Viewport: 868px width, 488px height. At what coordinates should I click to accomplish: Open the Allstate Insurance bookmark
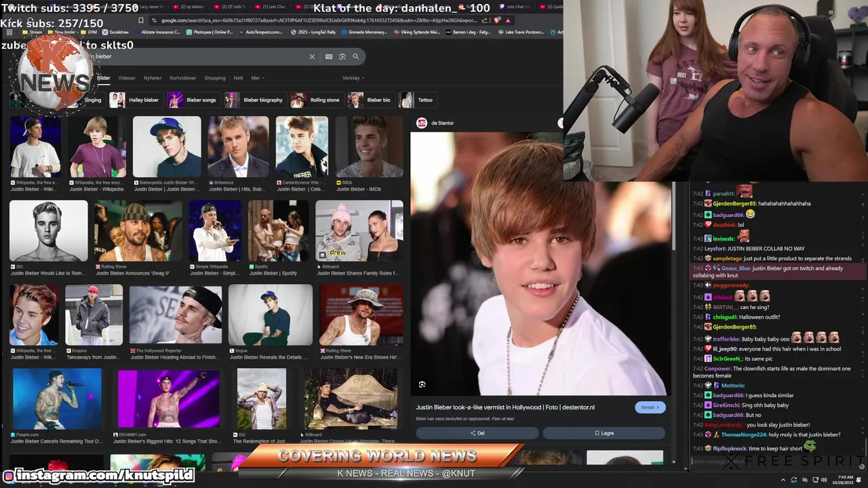tap(158, 32)
